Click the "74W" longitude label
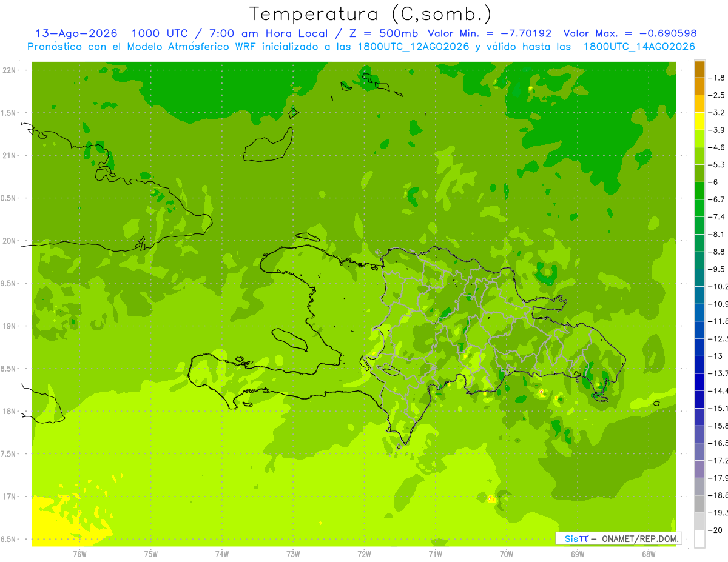The height and width of the screenshot is (562, 728). [x=222, y=554]
